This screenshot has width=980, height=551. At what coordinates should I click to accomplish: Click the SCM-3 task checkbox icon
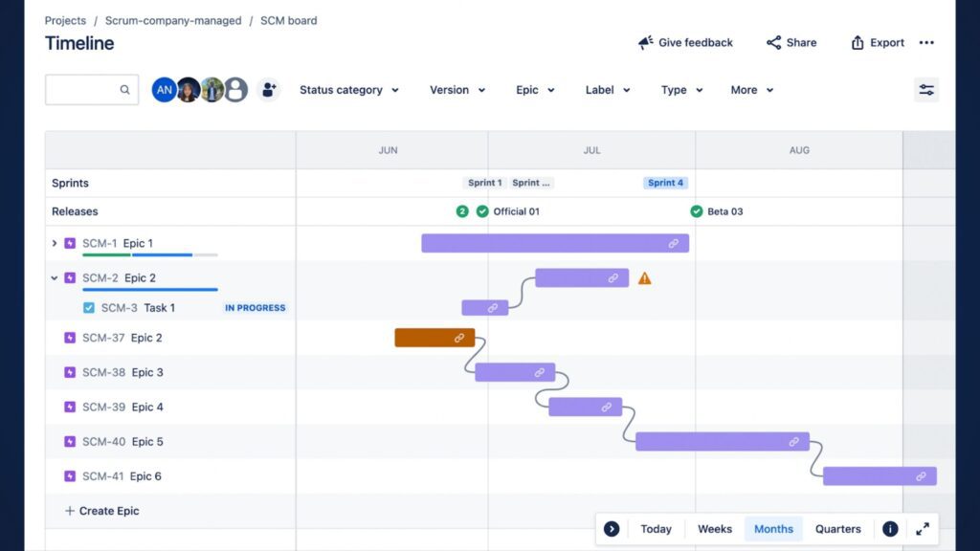pyautogui.click(x=89, y=307)
